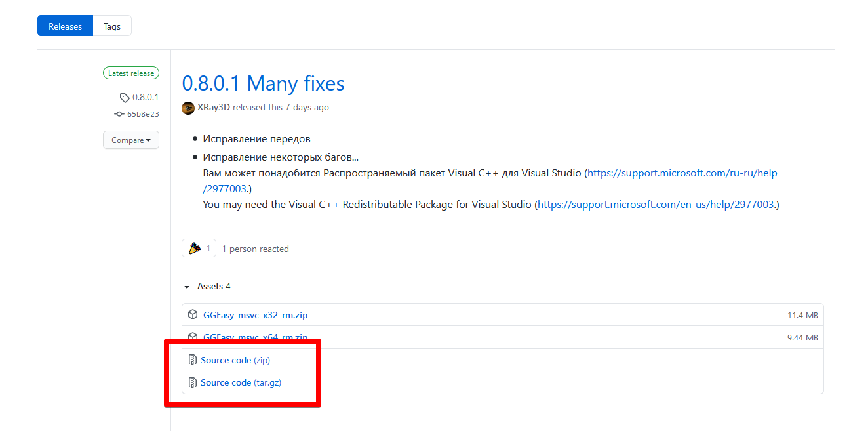This screenshot has height=431, width=868.
Task: Click the commit icon beside 65b8e23
Action: click(x=119, y=114)
